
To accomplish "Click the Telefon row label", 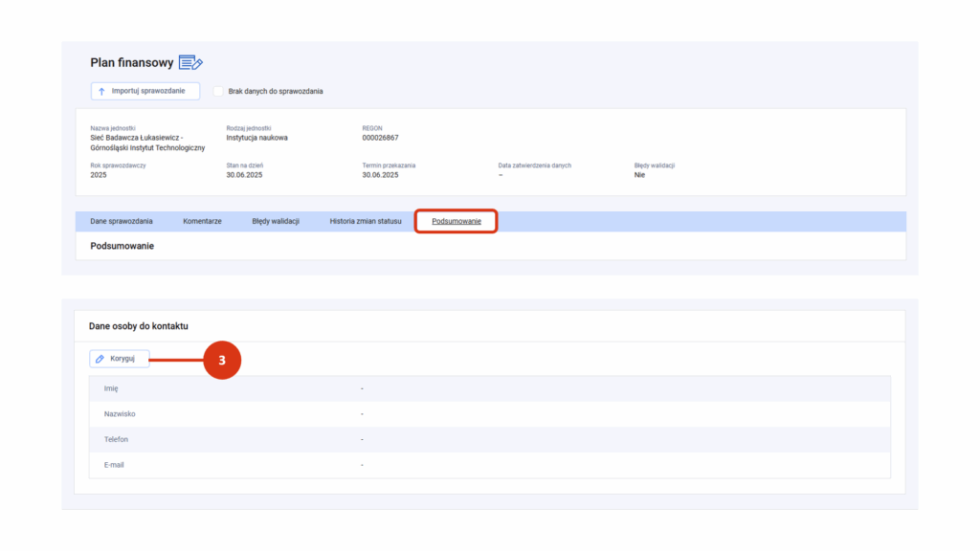I will 116,440.
